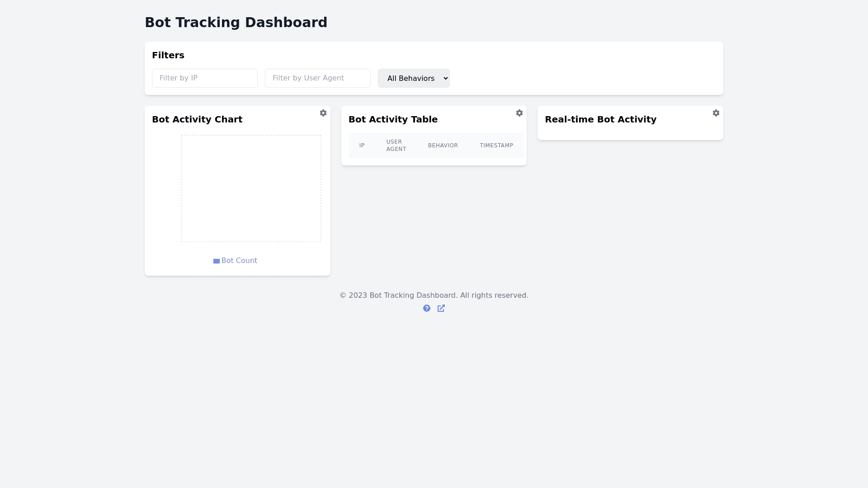Open Bot Activity Table settings gear
This screenshot has height=488, width=868.
519,113
